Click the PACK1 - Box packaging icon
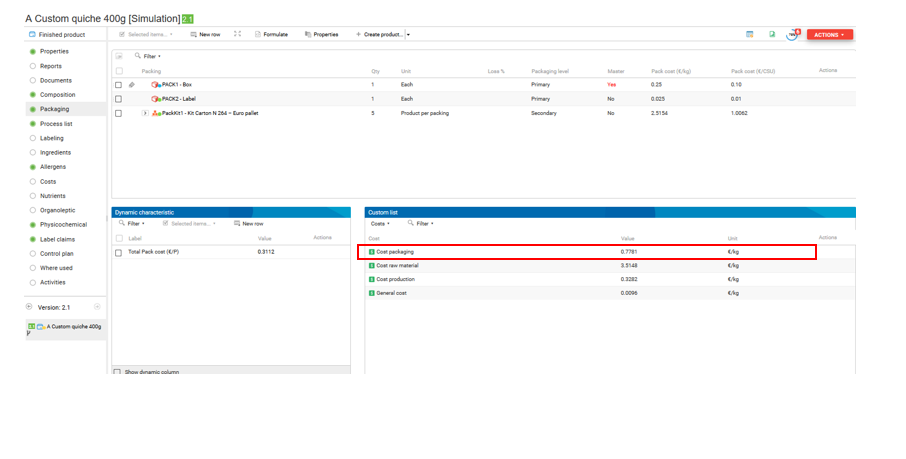 point(156,84)
